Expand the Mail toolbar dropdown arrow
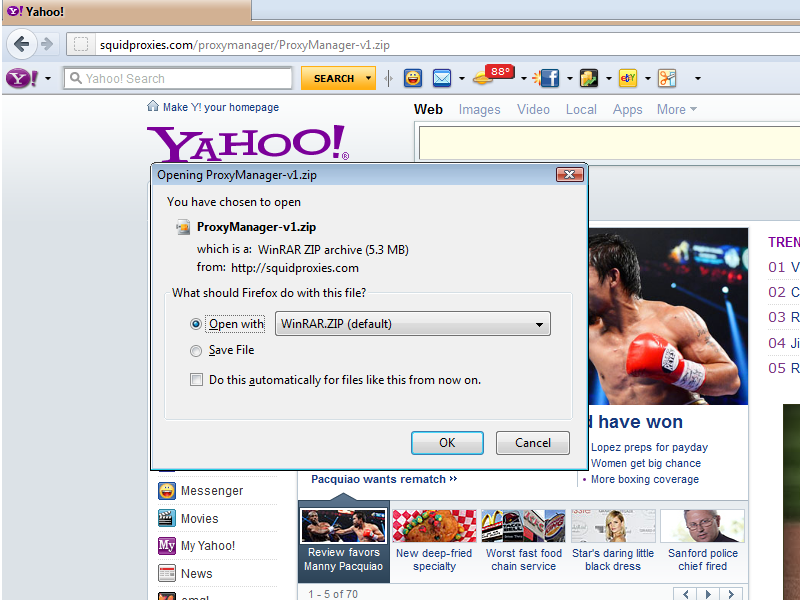 [462, 79]
